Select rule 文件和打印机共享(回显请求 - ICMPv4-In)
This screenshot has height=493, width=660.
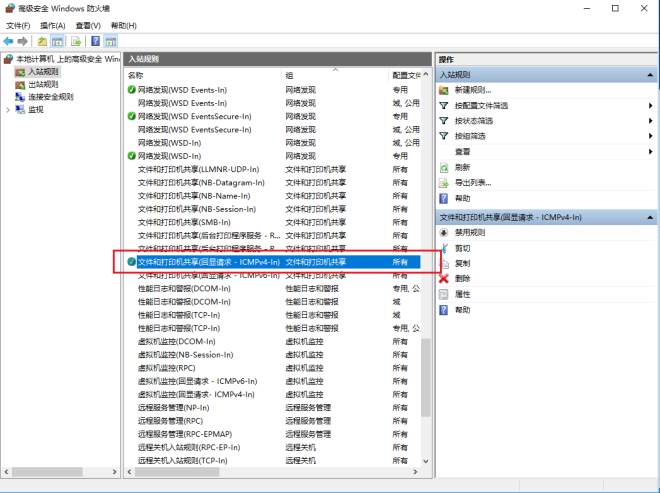coord(273,262)
